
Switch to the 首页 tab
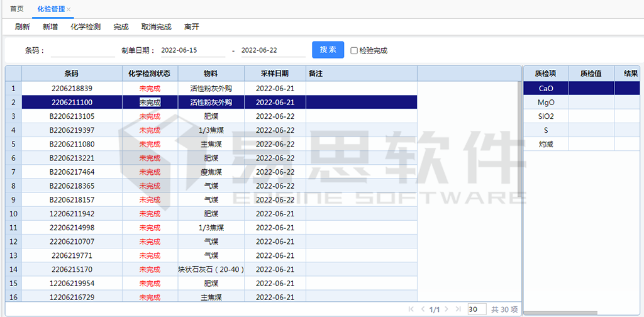[x=17, y=9]
